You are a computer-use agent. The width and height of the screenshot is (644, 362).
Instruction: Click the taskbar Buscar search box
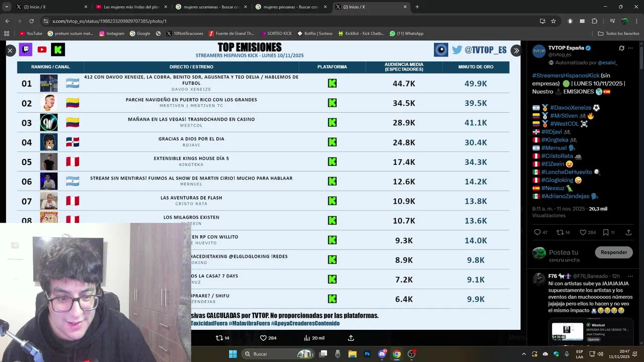[x=278, y=354]
